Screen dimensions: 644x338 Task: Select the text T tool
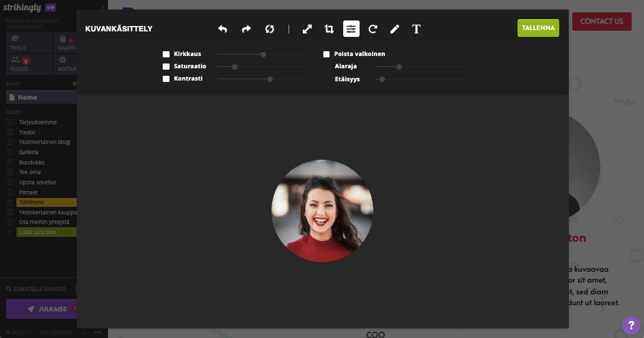click(x=416, y=29)
